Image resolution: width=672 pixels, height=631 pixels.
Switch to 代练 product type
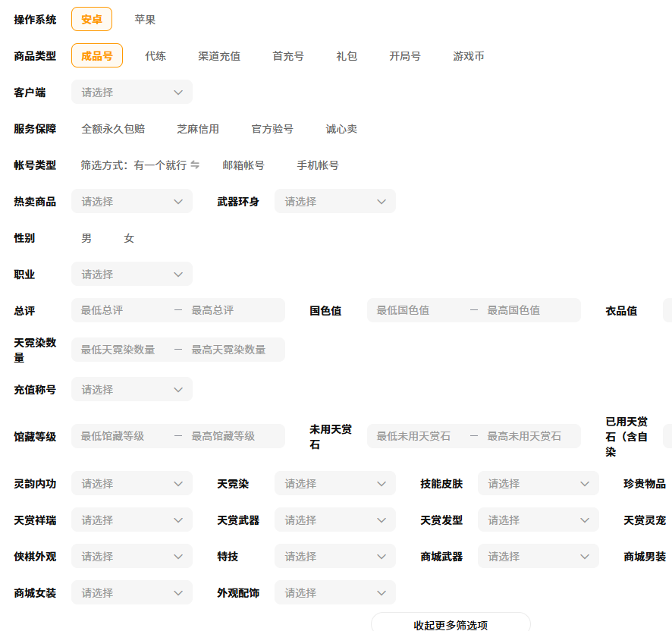pos(155,56)
